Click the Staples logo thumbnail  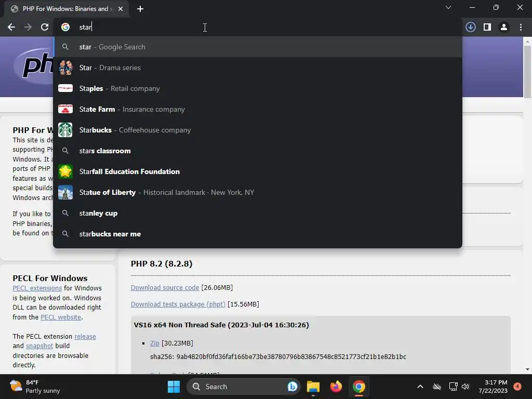coord(65,88)
